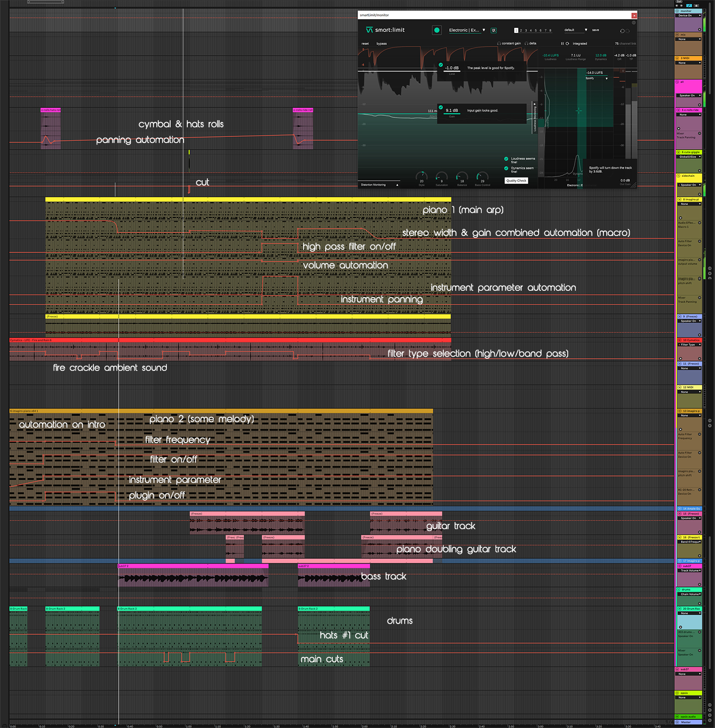Screen dimensions: 715x728
Task: Click the smart:limit learn button
Action: pyautogui.click(x=437, y=30)
